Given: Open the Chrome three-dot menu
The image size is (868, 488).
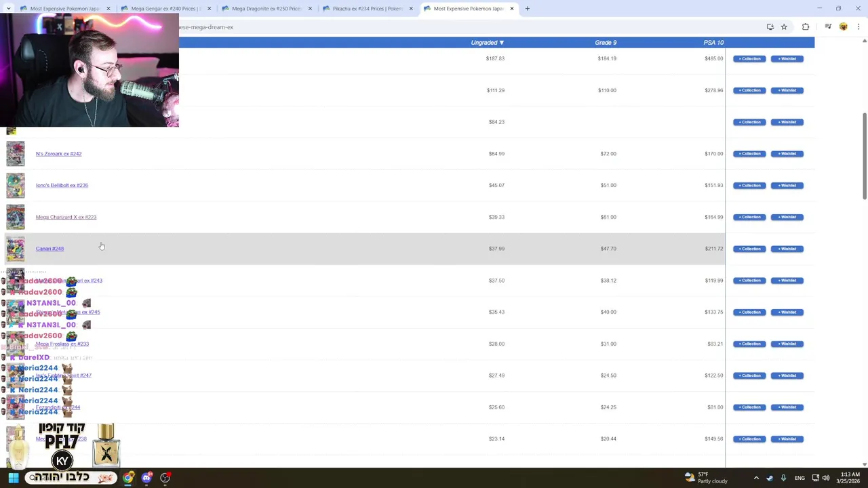Looking at the screenshot, I should coord(859,27).
